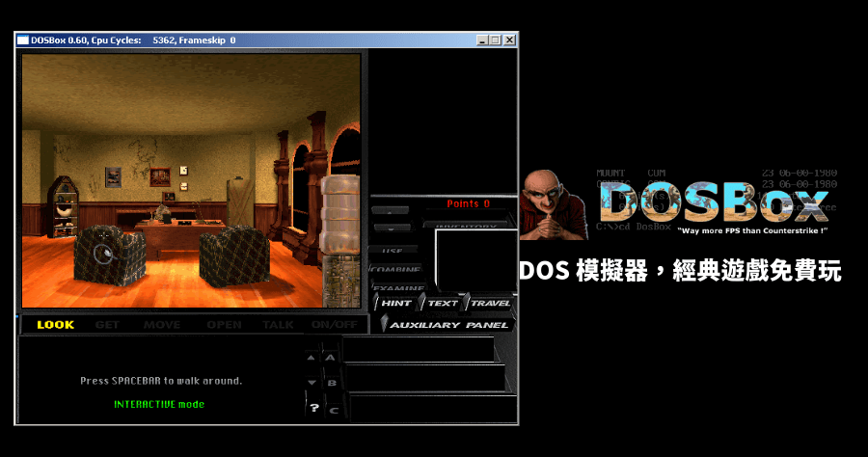Click the bald man mascot image
Viewport: 868px width, 457px height.
pyautogui.click(x=554, y=204)
